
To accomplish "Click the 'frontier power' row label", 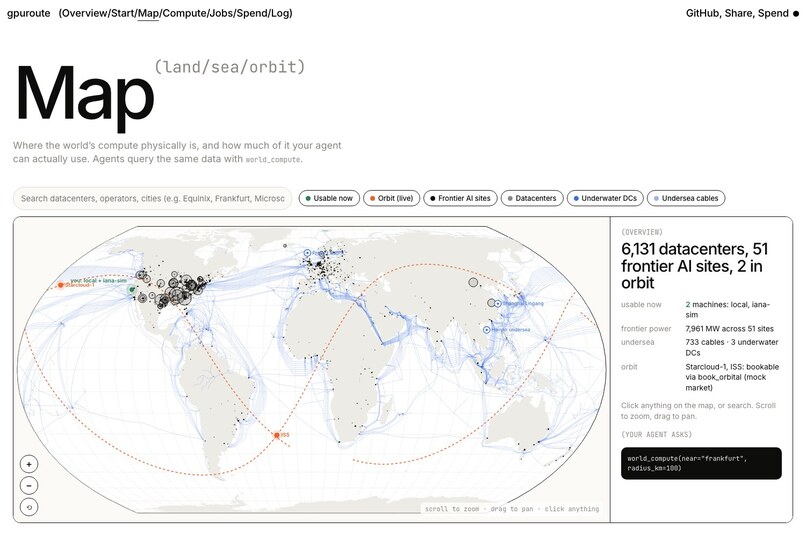I will [x=646, y=328].
